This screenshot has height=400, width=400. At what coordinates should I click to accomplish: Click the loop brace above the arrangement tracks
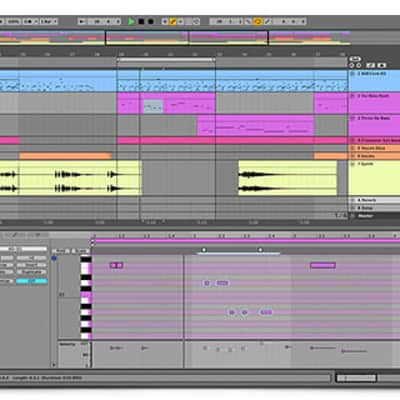coord(166,60)
